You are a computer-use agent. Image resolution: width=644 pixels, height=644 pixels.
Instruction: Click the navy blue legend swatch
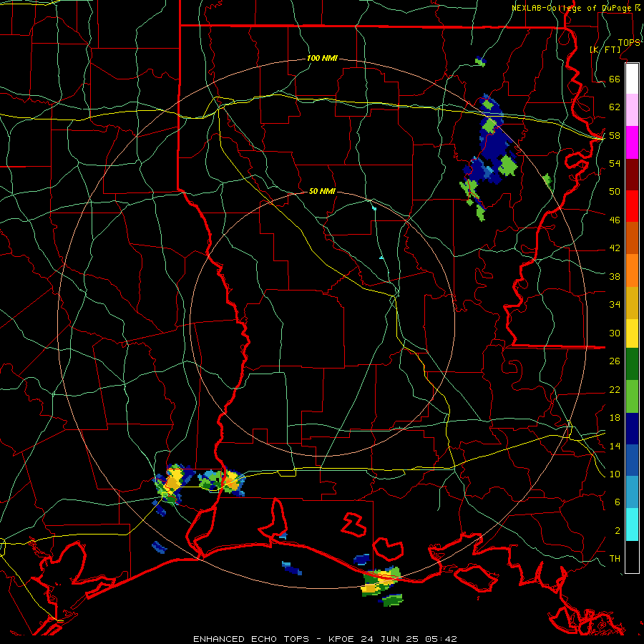[x=632, y=429]
